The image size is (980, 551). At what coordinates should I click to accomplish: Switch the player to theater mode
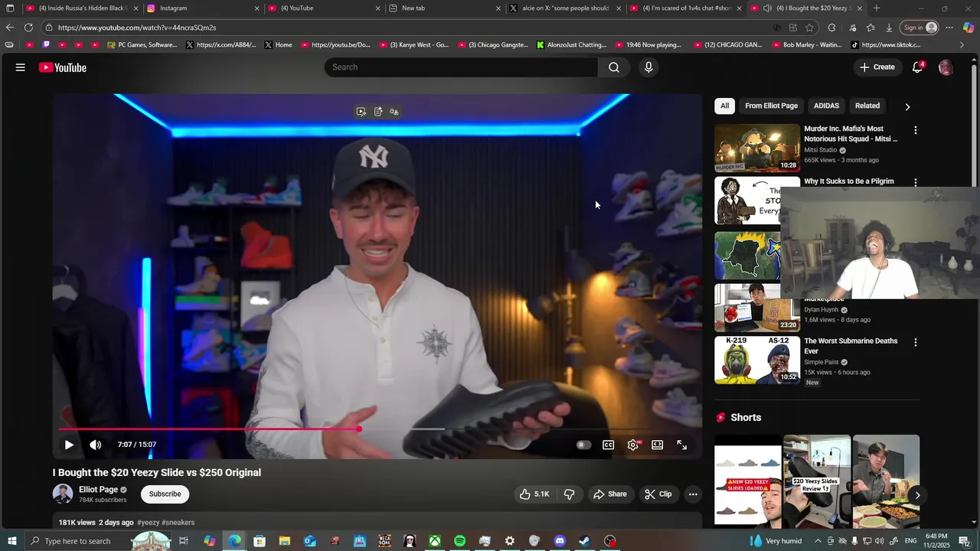(658, 445)
